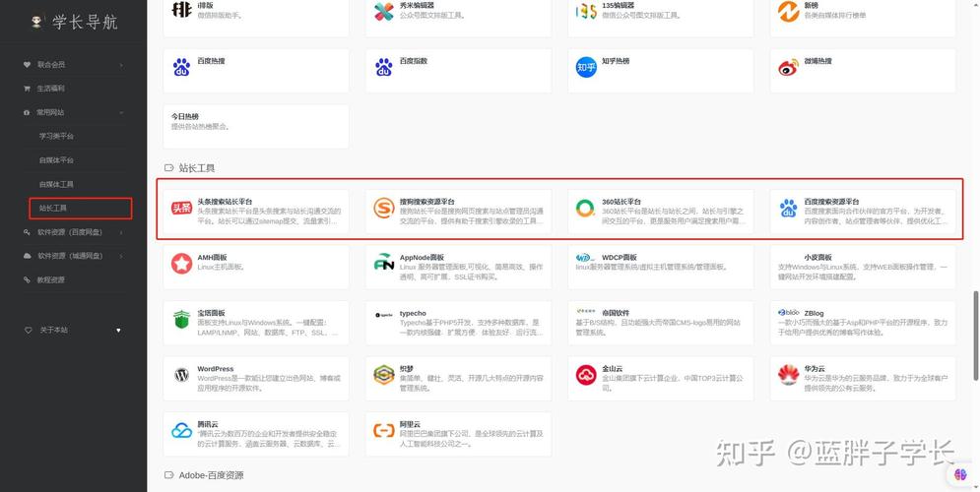Click the 教程资源 link icon
980x492 pixels.
[27, 279]
